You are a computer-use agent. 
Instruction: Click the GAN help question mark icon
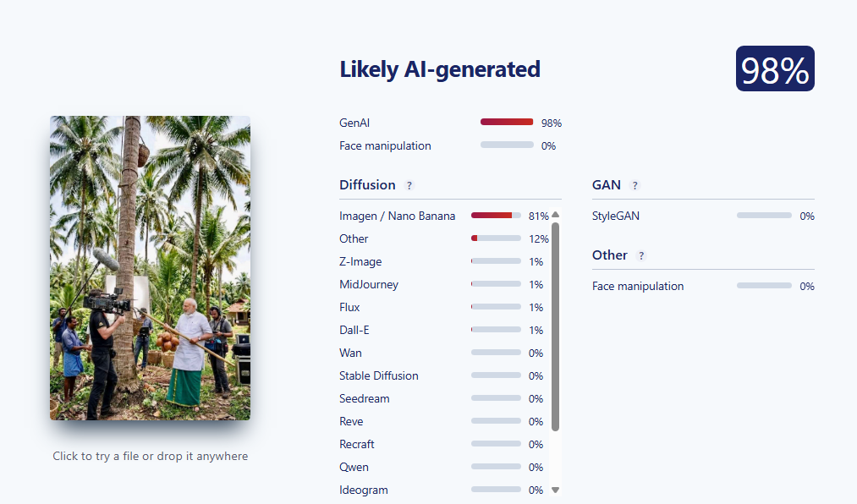click(635, 185)
